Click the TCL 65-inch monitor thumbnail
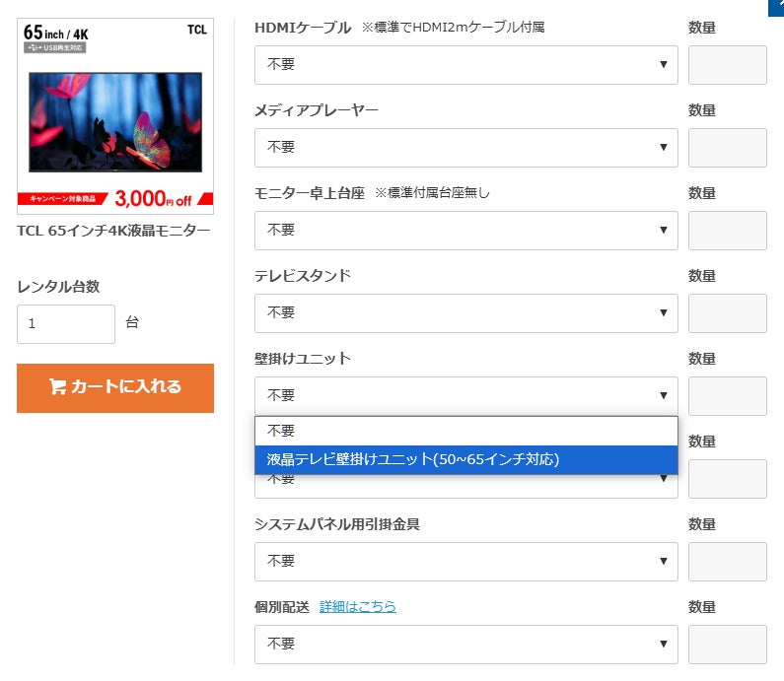 click(115, 116)
